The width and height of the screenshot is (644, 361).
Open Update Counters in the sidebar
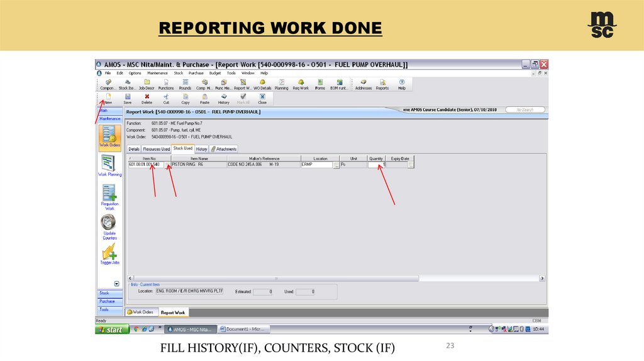coord(109,227)
